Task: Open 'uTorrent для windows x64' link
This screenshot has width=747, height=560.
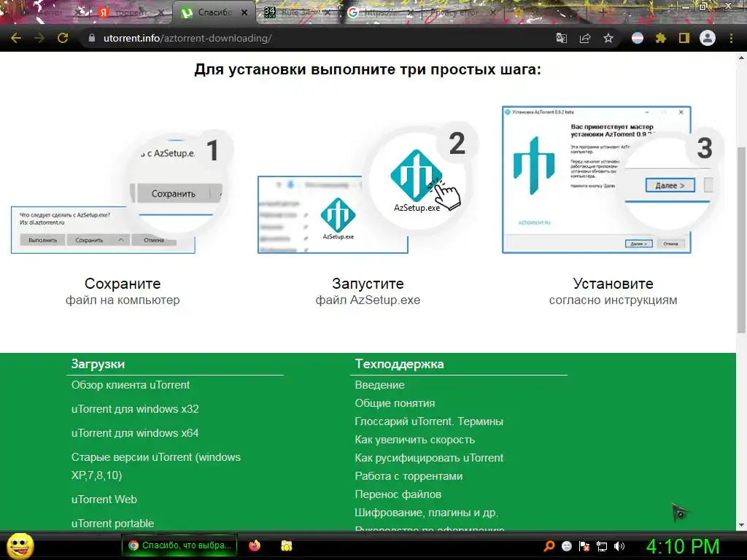Action: click(135, 433)
